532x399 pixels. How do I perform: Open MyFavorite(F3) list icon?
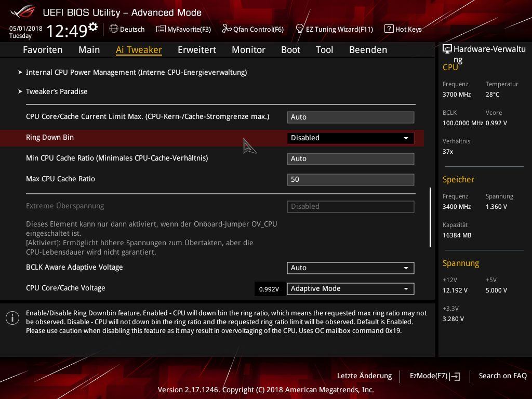[161, 29]
